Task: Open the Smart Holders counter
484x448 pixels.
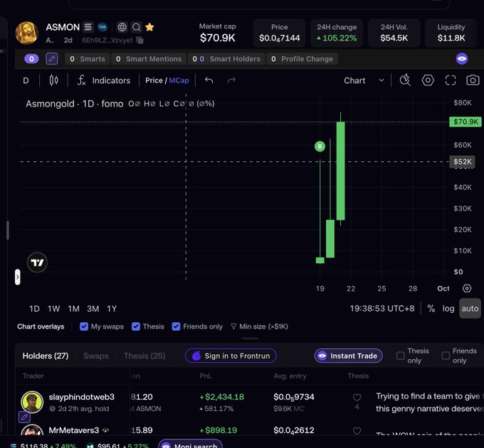Action: [226, 59]
